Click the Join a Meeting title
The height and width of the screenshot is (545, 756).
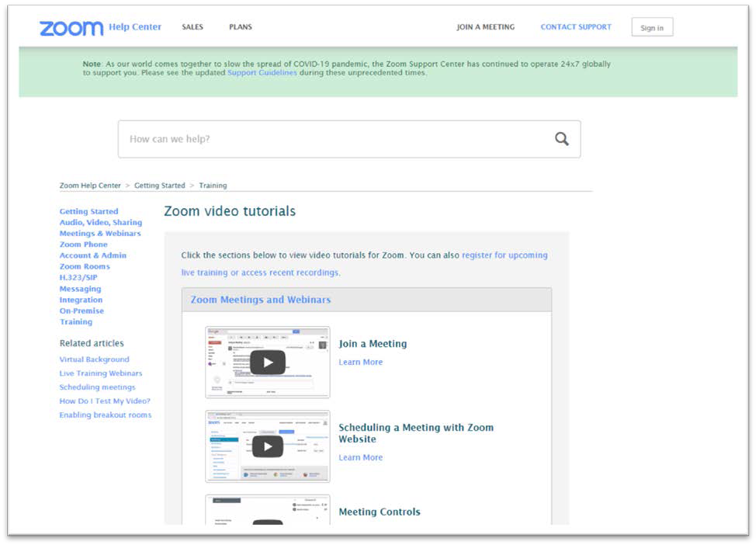[x=373, y=344]
